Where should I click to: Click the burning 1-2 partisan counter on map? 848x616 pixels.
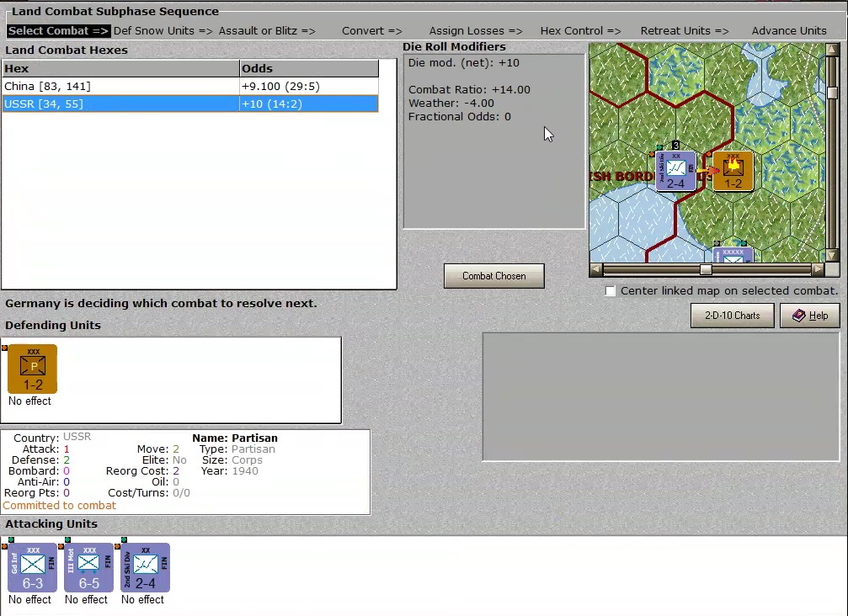[733, 171]
